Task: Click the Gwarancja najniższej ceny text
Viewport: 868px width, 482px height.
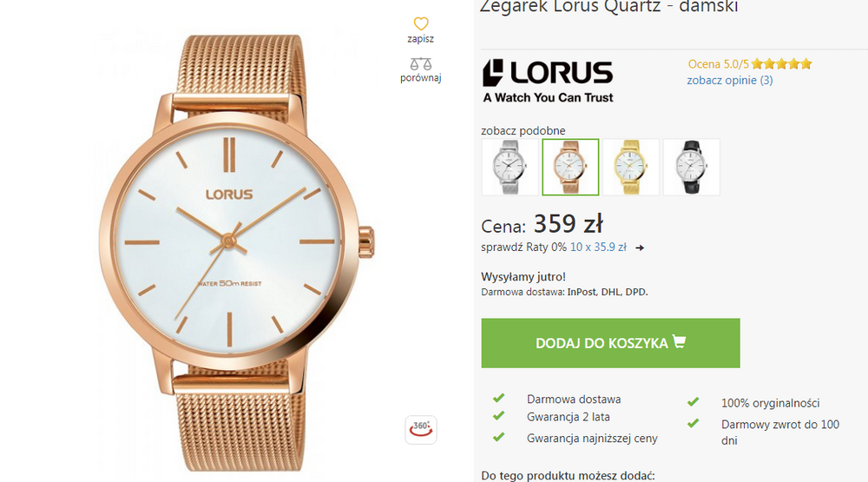Action: point(592,439)
